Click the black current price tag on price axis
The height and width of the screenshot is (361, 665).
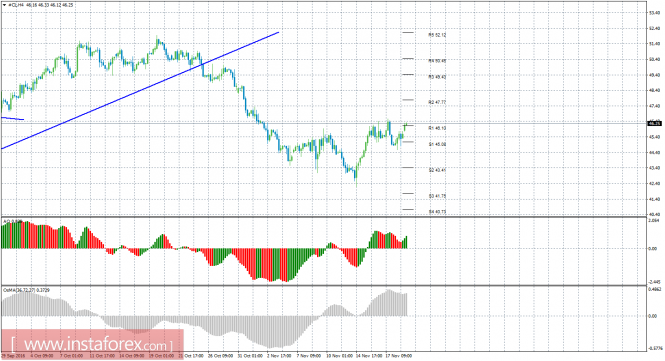tap(654, 123)
